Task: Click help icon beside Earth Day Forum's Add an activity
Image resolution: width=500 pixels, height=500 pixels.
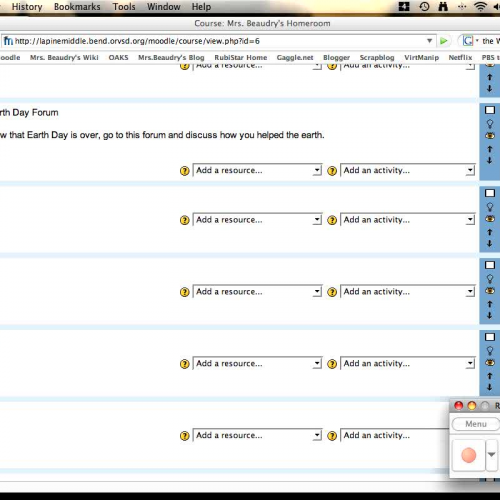Action: coord(332,171)
